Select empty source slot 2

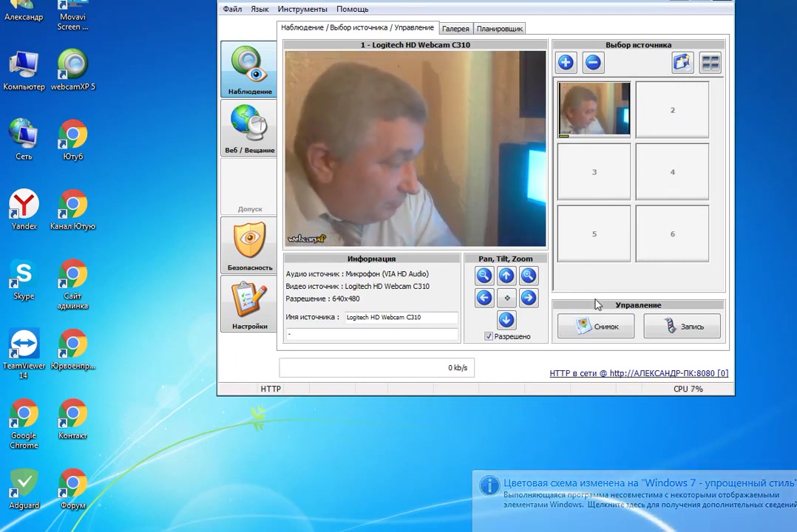point(673,110)
